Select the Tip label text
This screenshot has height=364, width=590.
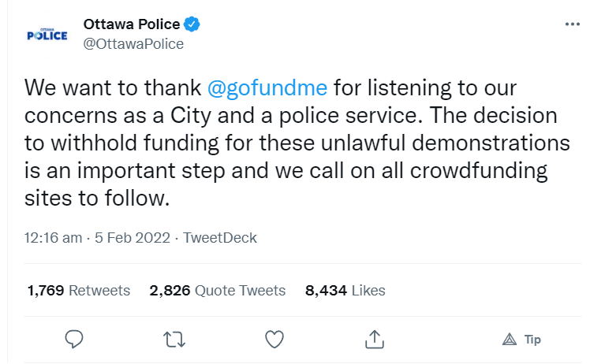tap(532, 340)
